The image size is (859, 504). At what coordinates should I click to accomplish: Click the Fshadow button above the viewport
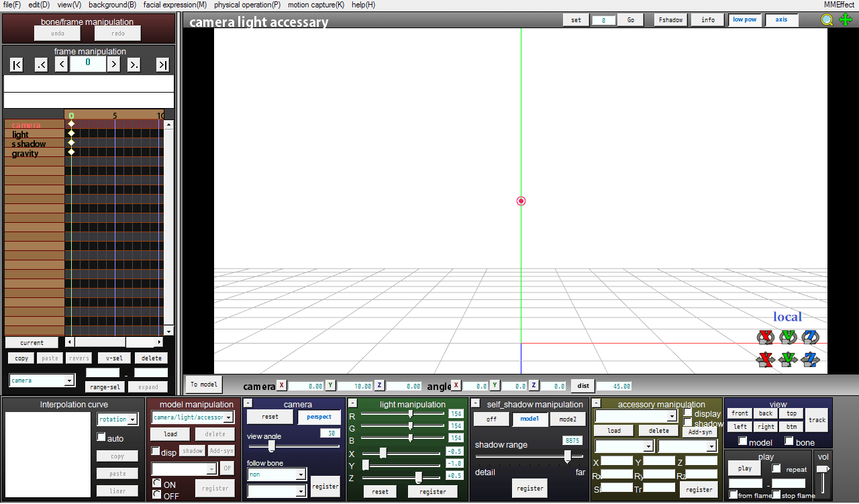click(670, 19)
